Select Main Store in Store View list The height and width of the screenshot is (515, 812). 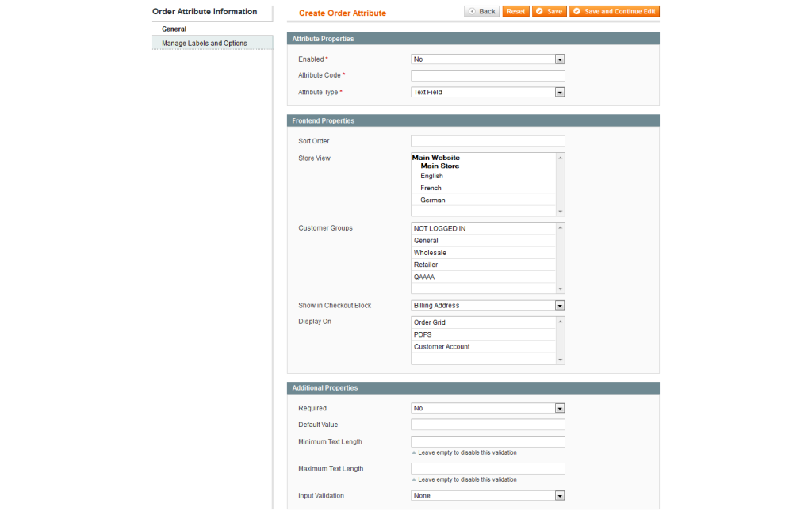(x=439, y=166)
